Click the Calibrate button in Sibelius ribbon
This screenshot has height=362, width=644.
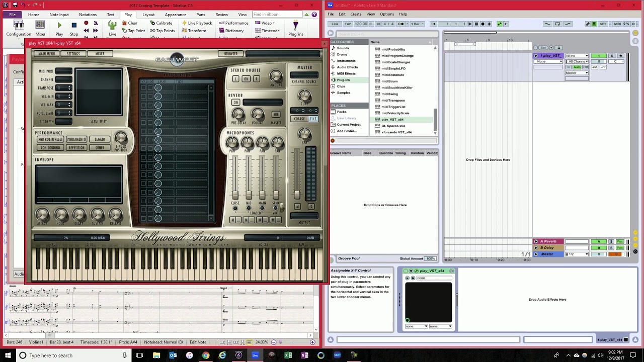(x=161, y=23)
